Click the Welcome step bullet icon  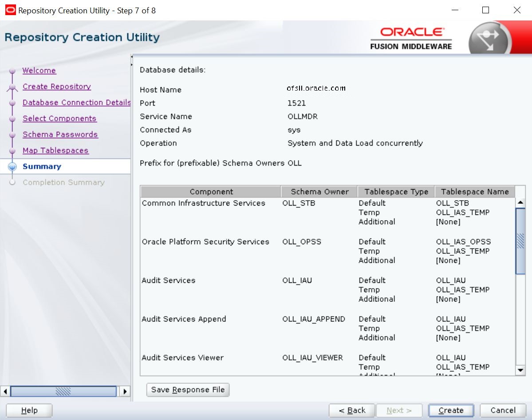(12, 71)
